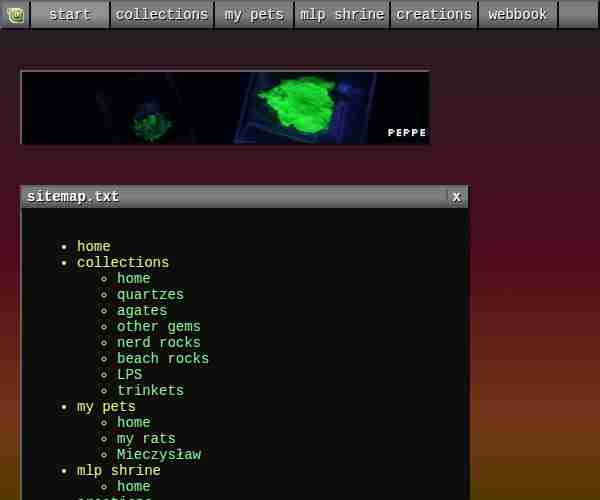Visit the Mieczysław pet page link
This screenshot has height=500, width=600.
point(158,455)
